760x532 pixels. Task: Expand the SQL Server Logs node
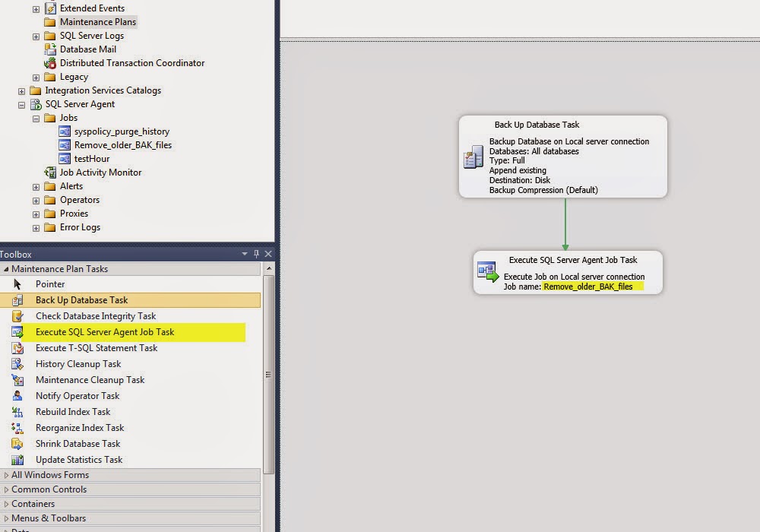(36, 35)
